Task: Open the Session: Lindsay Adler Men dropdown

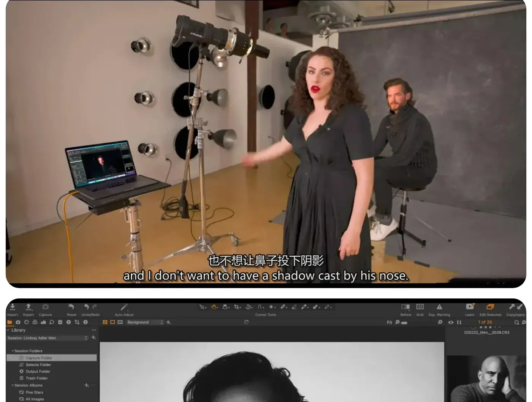Action: tap(47, 338)
